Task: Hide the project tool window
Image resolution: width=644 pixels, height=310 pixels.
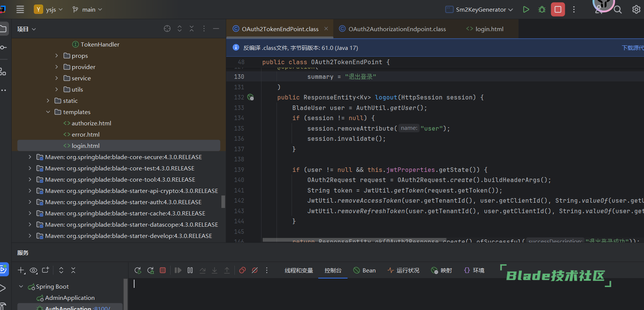Action: tap(216, 29)
